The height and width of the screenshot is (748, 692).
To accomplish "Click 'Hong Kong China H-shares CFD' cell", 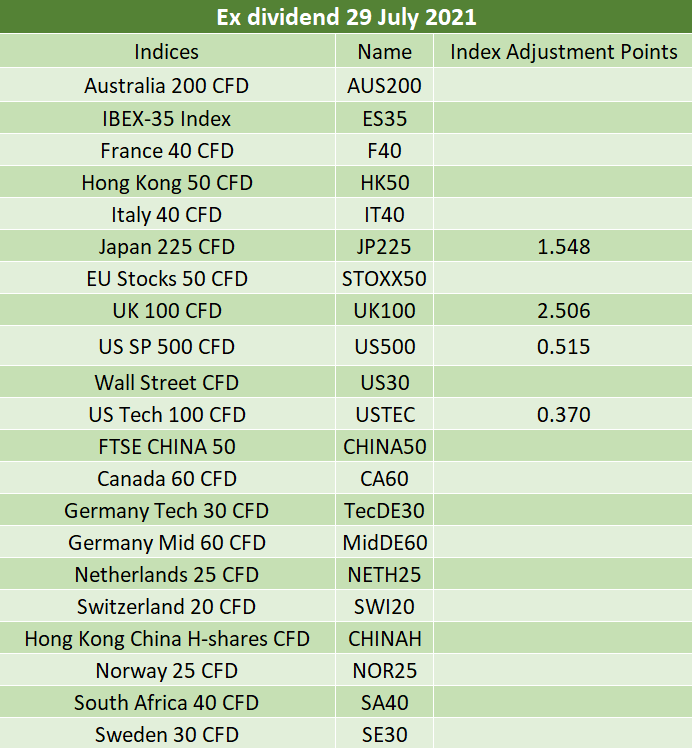I will 167,639.
